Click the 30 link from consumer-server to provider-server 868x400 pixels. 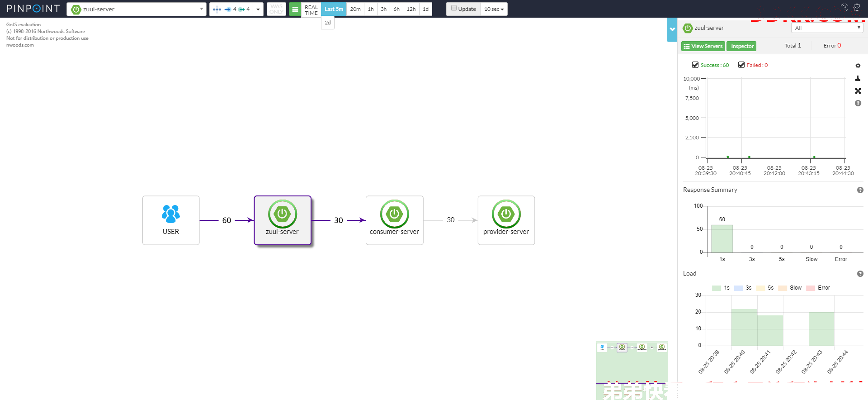pos(451,220)
